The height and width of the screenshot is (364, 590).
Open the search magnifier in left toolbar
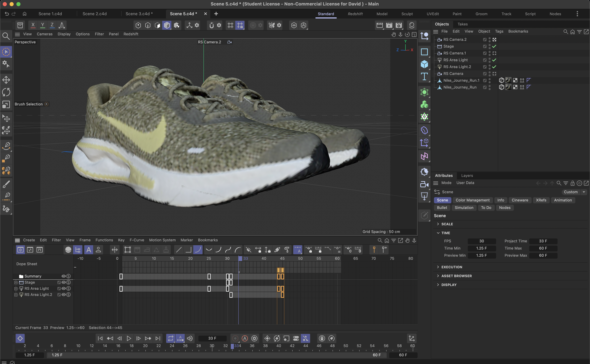click(x=6, y=36)
